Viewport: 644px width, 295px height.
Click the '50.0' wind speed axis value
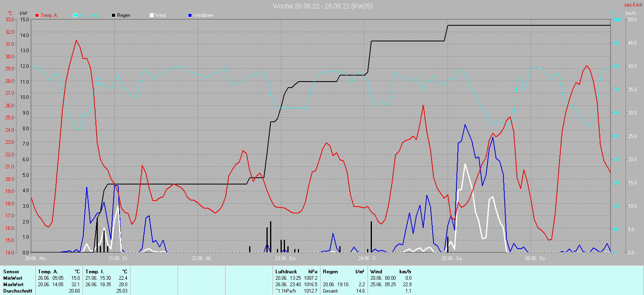(632, 19)
